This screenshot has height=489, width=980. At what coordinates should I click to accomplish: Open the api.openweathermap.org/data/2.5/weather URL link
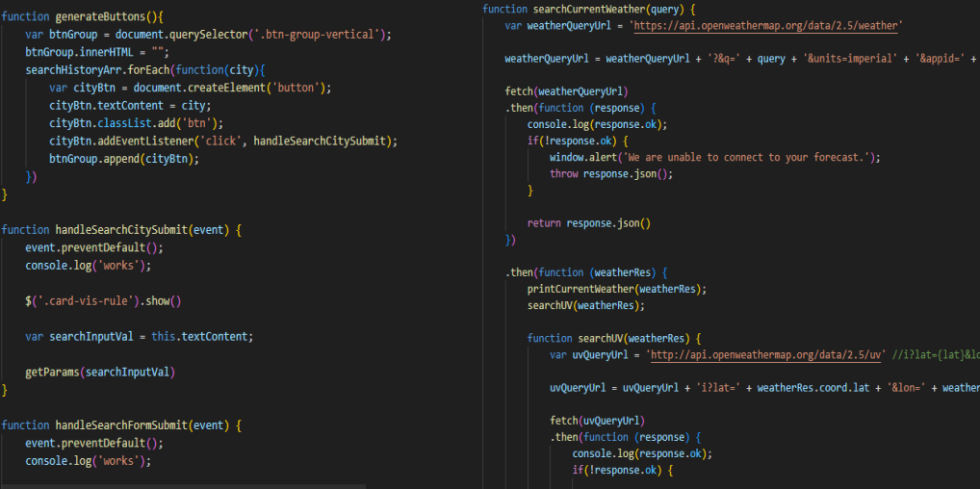[766, 26]
